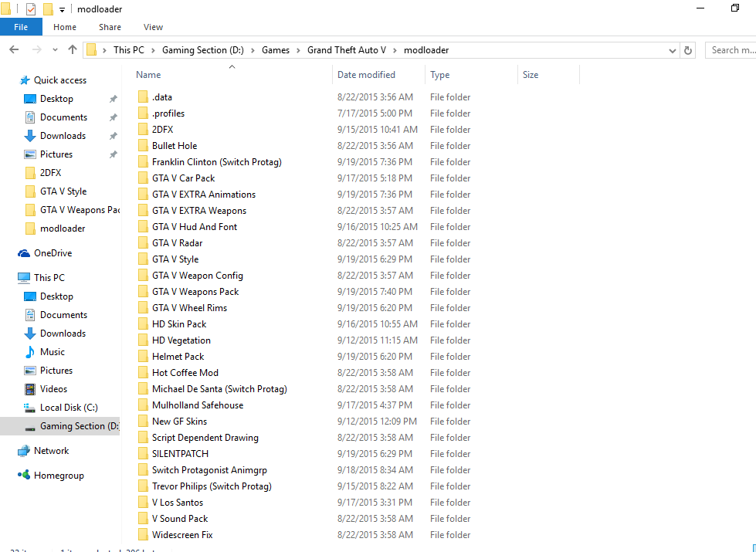Open GTA V Style in navigation pane

pos(63,191)
